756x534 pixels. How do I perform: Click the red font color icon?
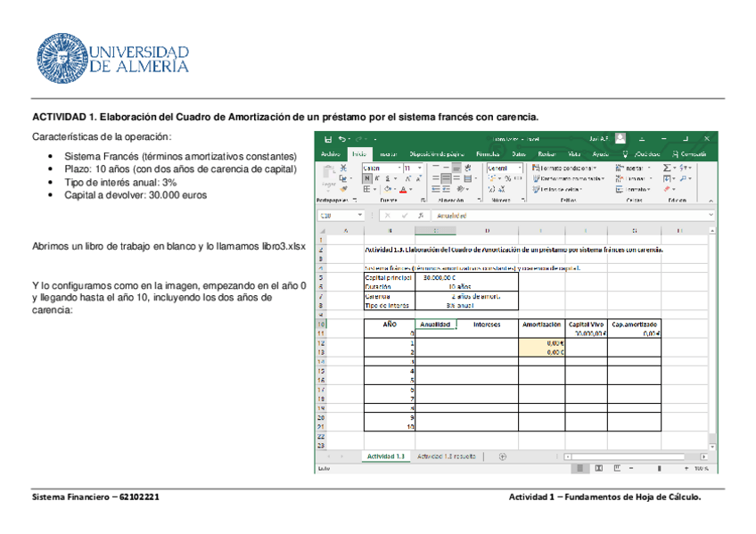(x=403, y=189)
